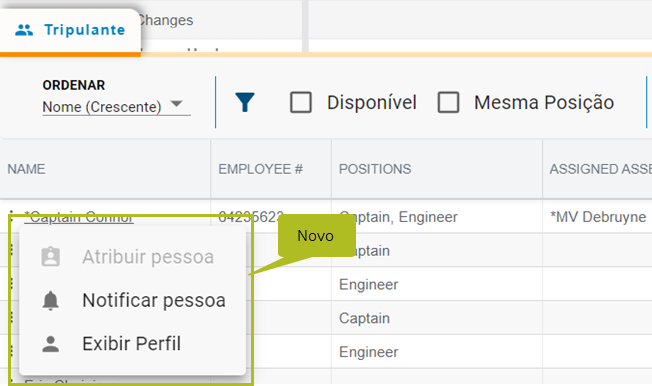This screenshot has width=652, height=386.
Task: Click the filter funnel icon
Action: (244, 102)
